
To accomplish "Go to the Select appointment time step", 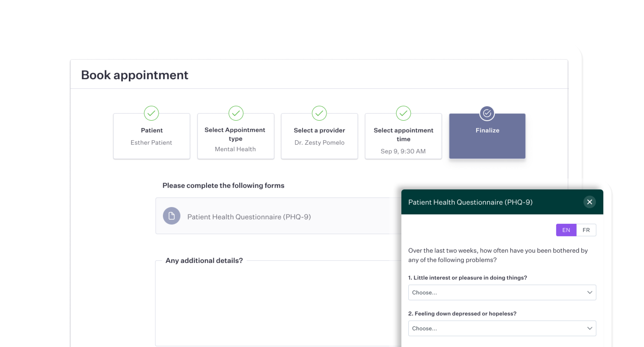I will click(403, 136).
